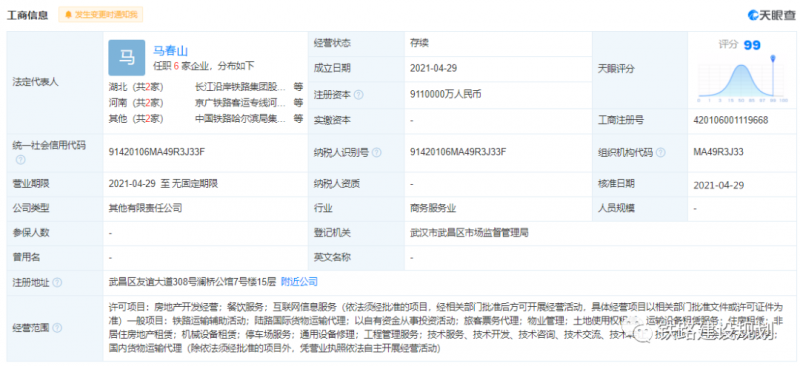Screen dimensions: 800x366
Task: Click the help icon beside 组织机构代码
Action: click(x=661, y=152)
